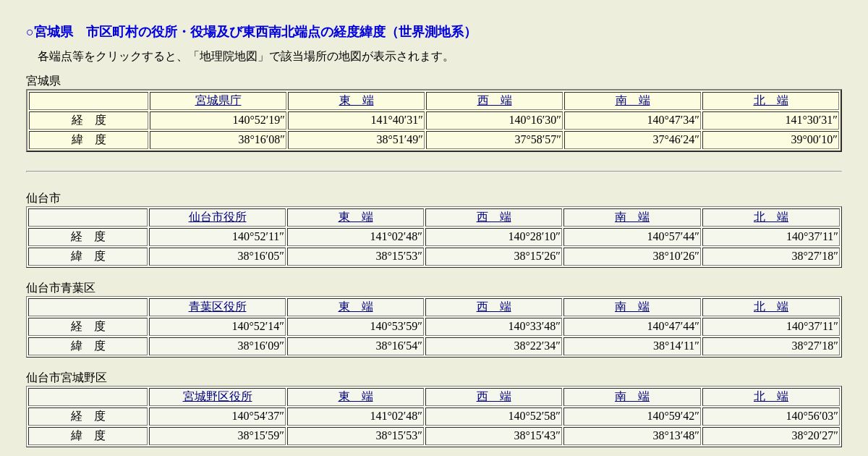
Task: Select 青葉区 east end latitude 38°16′54″
Action: tap(399, 346)
